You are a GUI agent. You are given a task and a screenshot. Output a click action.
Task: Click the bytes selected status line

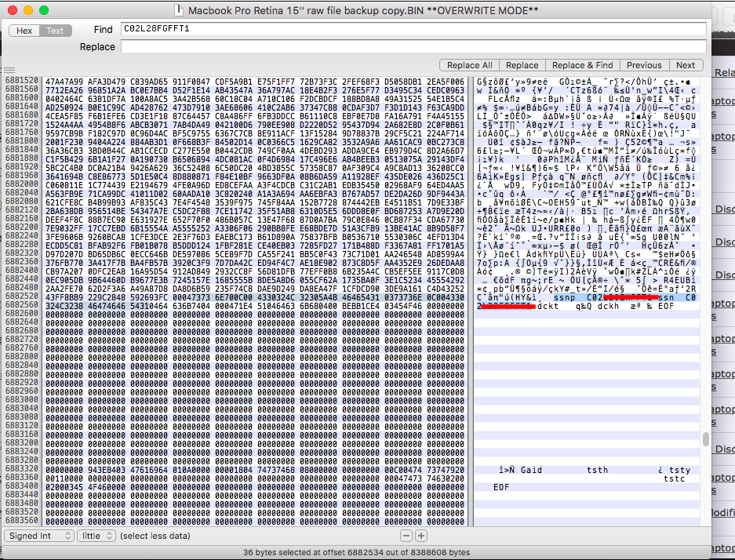(356, 552)
